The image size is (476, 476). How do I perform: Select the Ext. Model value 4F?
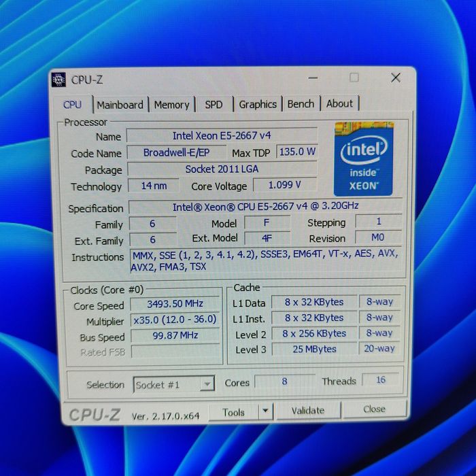point(267,239)
